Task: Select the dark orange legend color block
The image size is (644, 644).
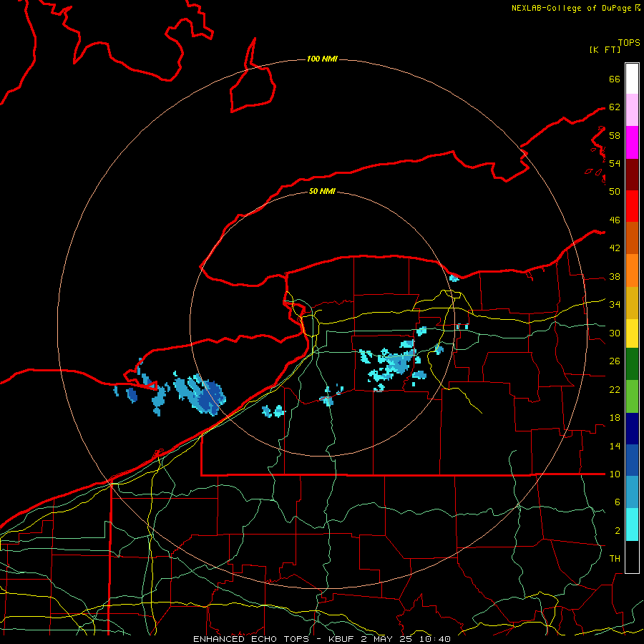Action: point(632,238)
